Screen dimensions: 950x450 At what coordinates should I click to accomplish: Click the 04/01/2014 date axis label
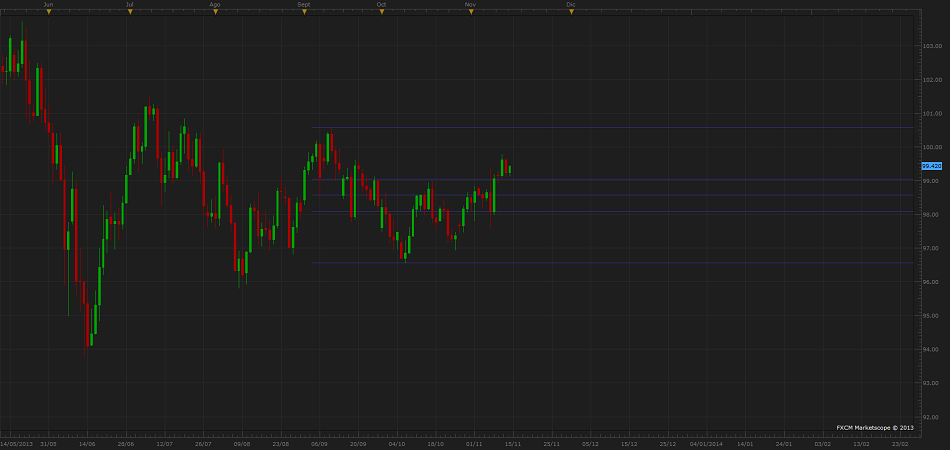[705, 442]
